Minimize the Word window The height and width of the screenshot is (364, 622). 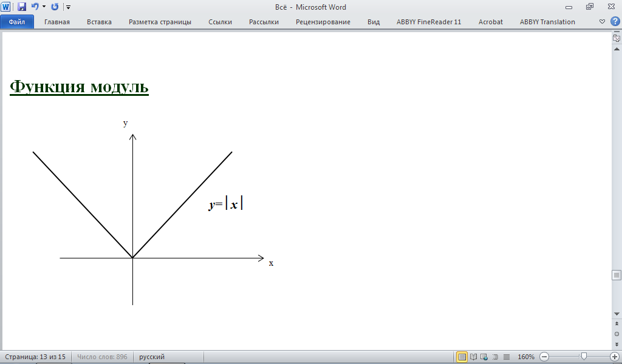(x=569, y=7)
